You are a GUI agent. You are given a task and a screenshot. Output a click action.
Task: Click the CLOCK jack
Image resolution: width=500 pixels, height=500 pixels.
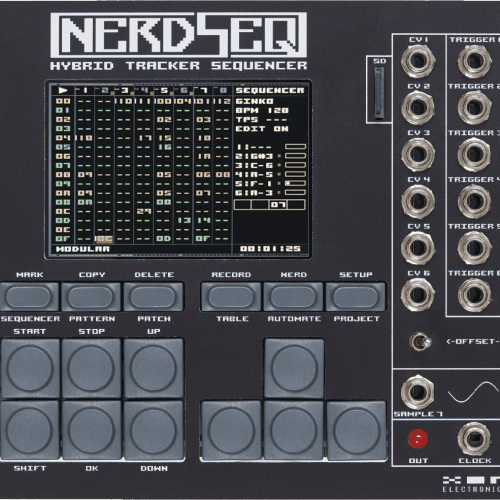[474, 439]
